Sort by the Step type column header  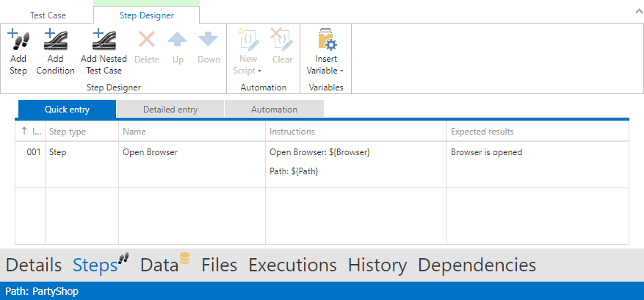(68, 131)
